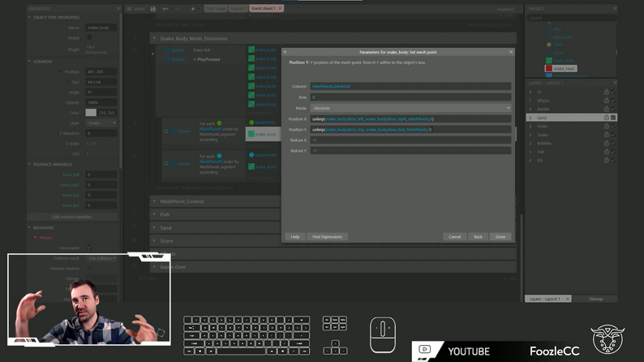Switch to the Tilemap panel tab

pos(595,299)
